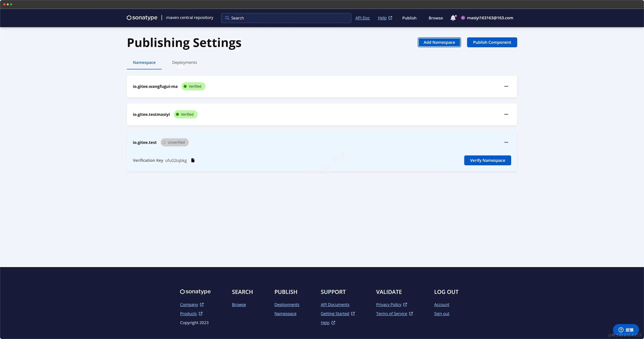This screenshot has height=339, width=644.
Task: Click the Verify Namespace button
Action: coord(487,161)
